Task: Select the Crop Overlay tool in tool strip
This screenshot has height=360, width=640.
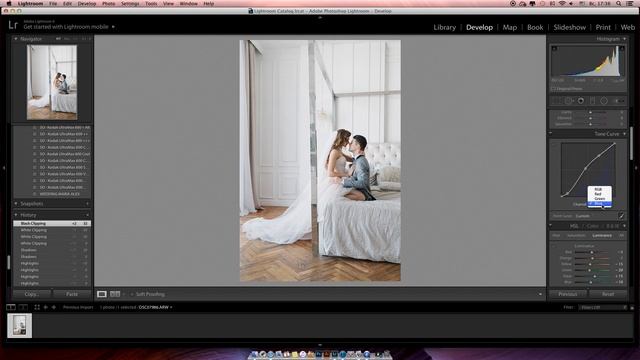Action: pos(557,100)
